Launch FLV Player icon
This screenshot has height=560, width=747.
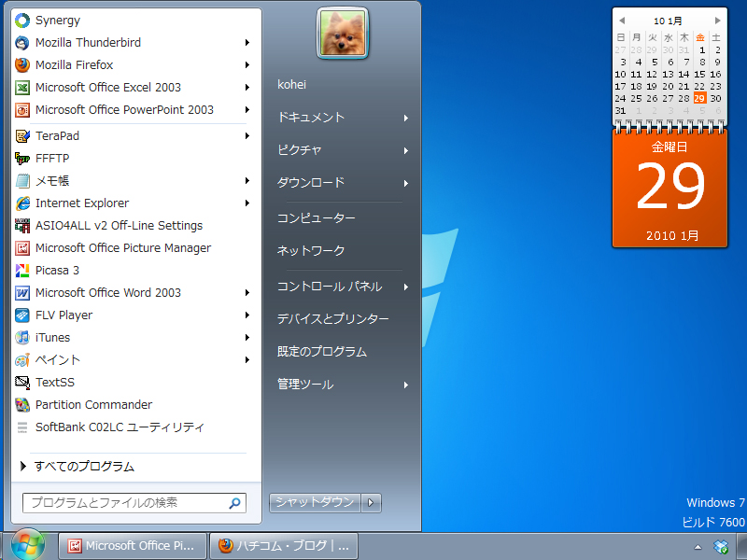click(22, 315)
